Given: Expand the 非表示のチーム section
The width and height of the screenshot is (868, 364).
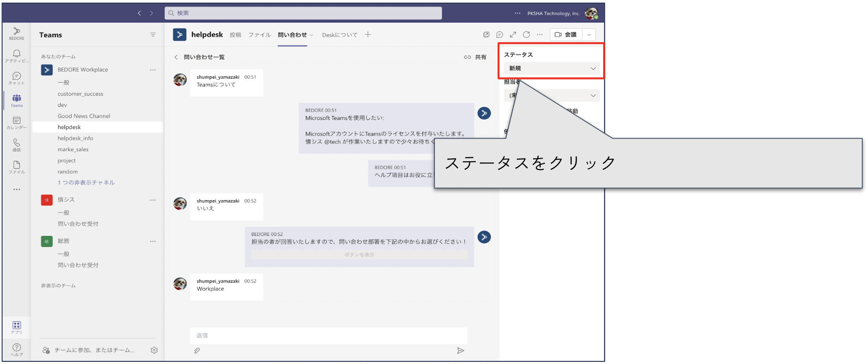Looking at the screenshot, I should (58, 286).
